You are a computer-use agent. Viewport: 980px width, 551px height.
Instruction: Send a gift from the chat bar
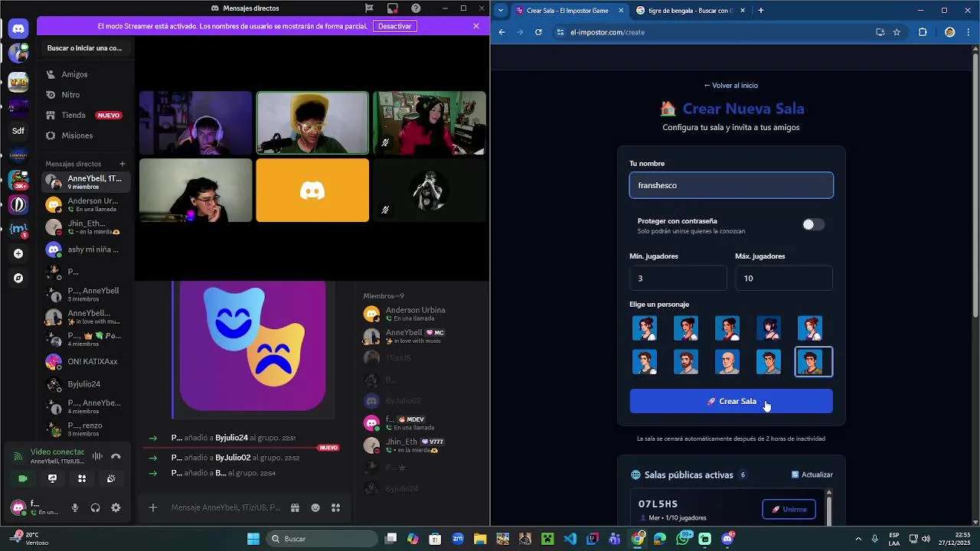295,507
